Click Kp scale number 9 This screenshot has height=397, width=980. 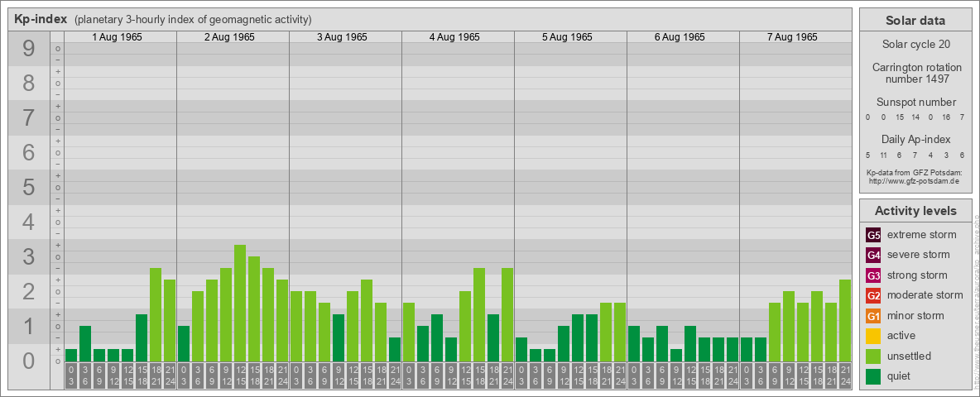click(x=29, y=49)
